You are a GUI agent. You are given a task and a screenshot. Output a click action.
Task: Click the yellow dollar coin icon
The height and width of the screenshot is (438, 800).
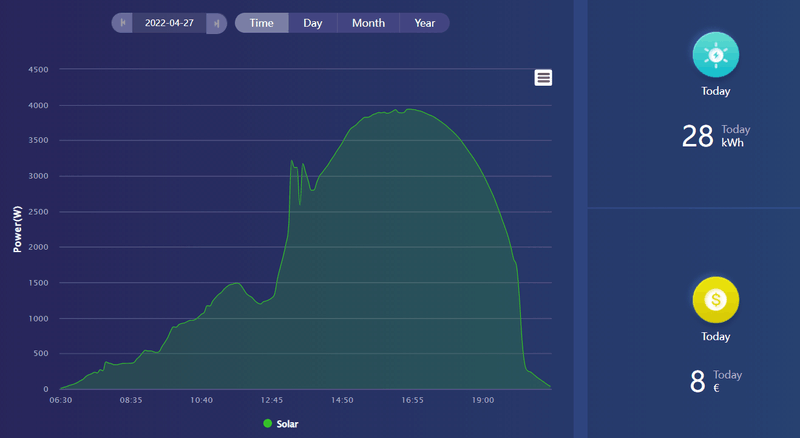(715, 300)
